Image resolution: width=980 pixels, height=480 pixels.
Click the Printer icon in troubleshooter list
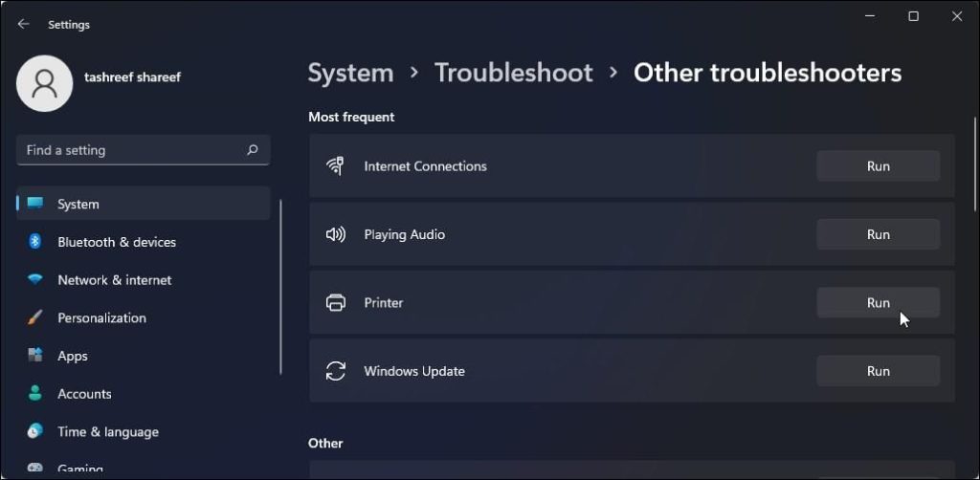[336, 303]
